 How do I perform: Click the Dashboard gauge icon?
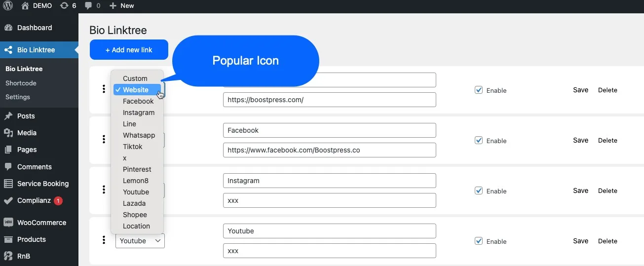click(8, 28)
